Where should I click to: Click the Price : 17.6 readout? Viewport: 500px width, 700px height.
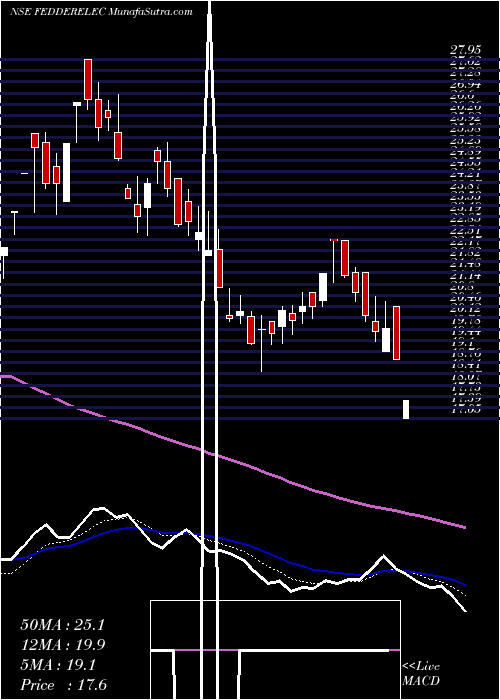63,685
